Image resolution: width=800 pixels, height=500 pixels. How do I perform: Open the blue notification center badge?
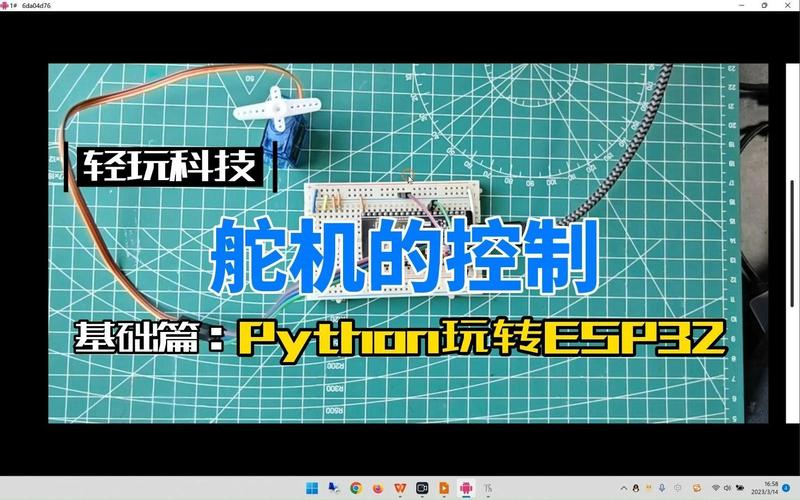[786, 488]
